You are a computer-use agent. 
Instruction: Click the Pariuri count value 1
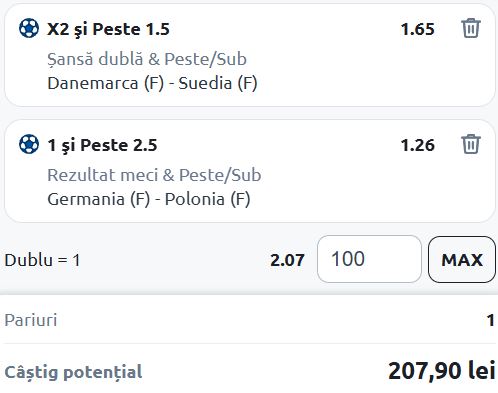click(490, 320)
